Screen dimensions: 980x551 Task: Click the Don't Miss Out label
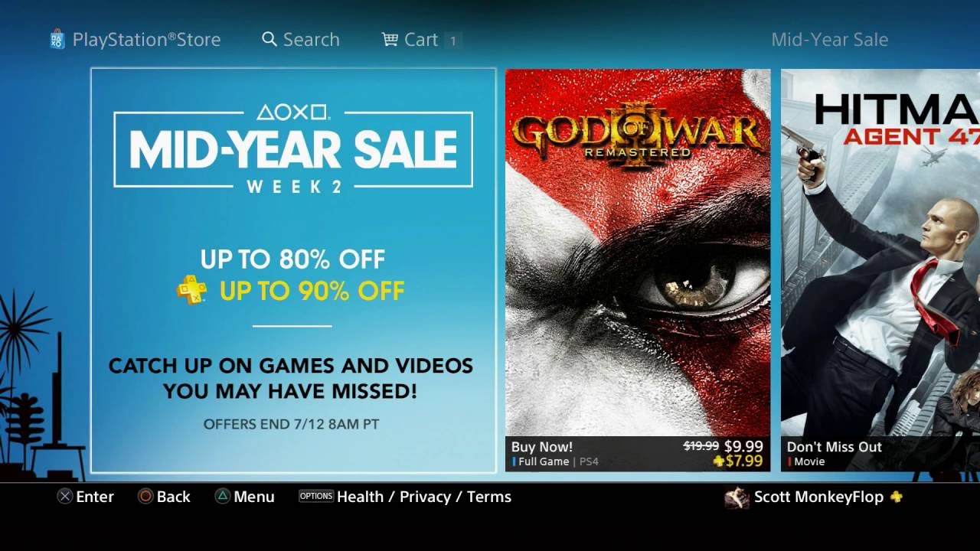835,447
